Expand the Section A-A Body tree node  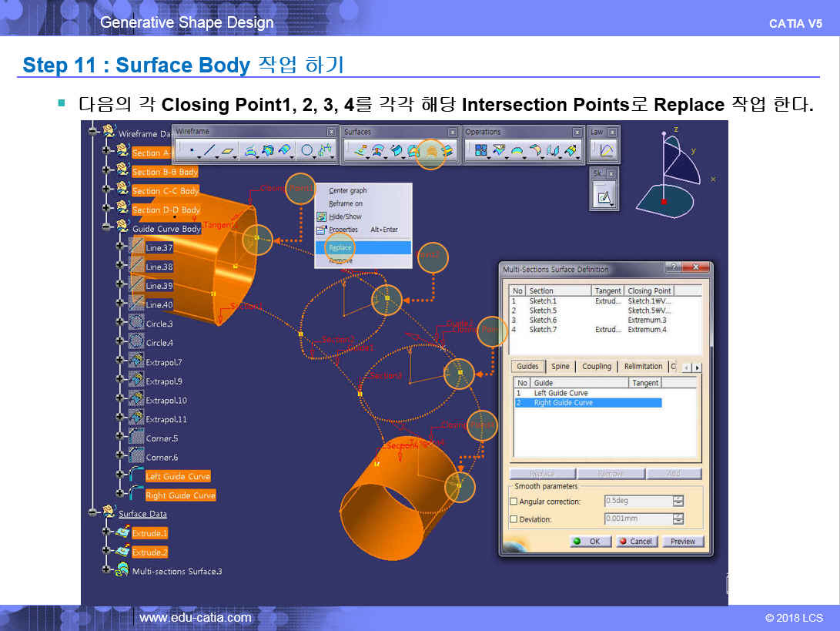pyautogui.click(x=106, y=150)
